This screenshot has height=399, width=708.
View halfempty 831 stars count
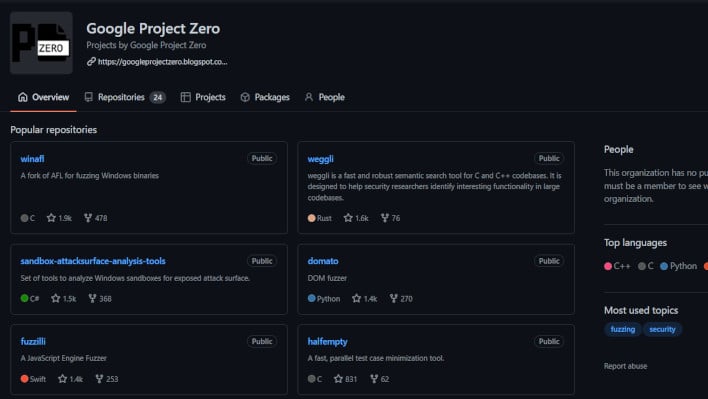pyautogui.click(x=351, y=379)
